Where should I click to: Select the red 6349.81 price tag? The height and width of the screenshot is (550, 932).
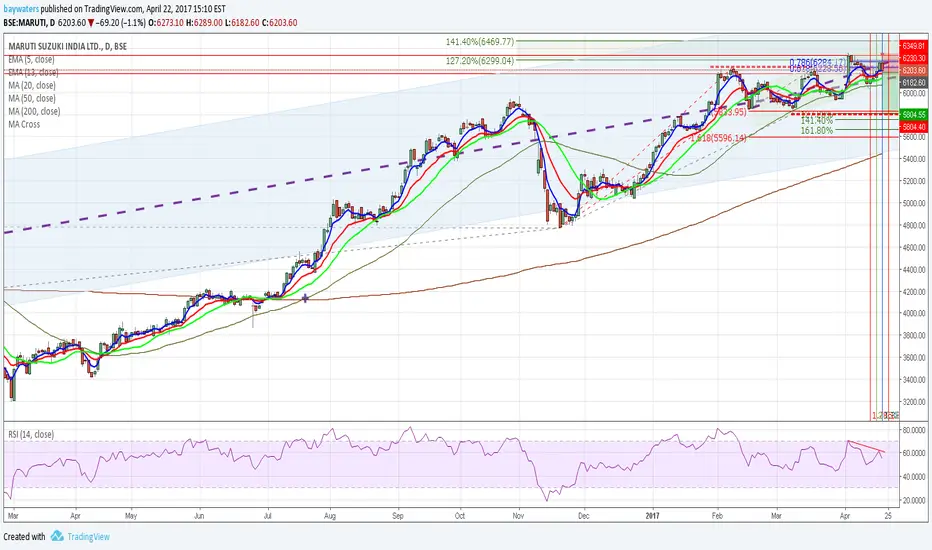[914, 46]
